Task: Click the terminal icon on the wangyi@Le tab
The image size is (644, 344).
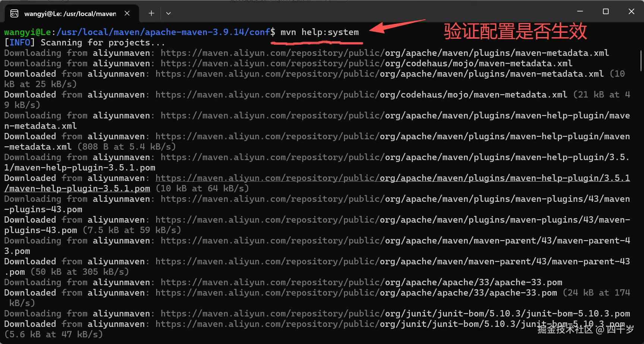Action: 14,14
